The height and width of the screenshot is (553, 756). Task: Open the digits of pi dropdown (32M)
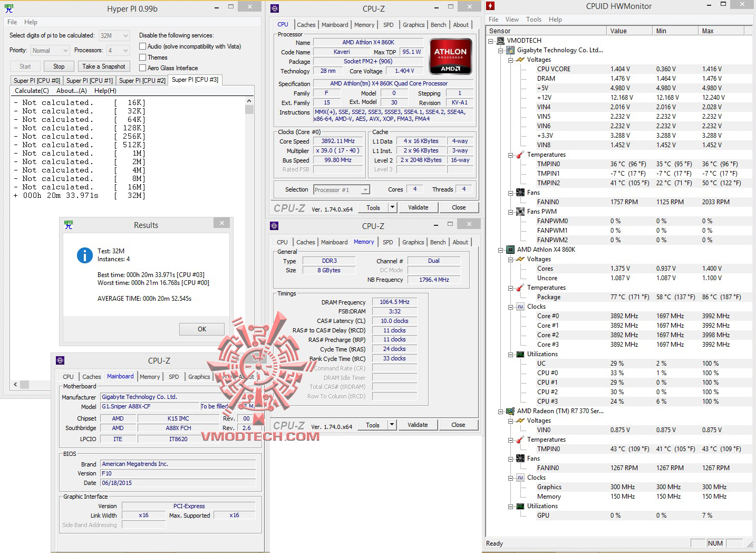tap(114, 35)
